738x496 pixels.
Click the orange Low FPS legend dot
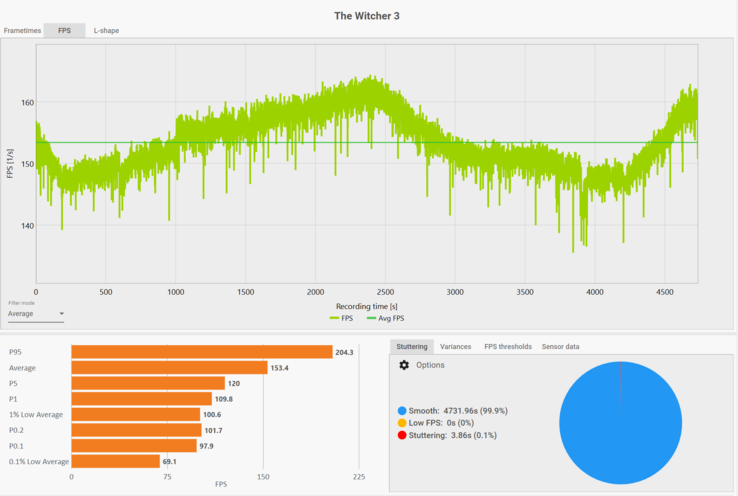402,422
